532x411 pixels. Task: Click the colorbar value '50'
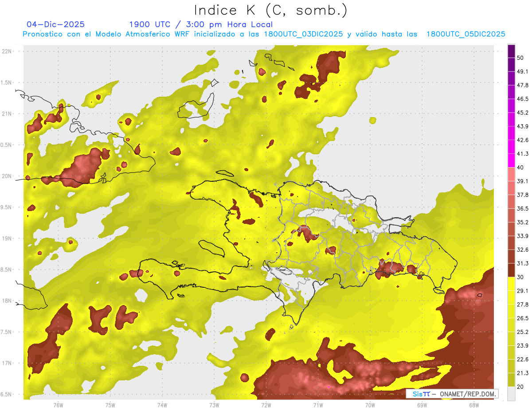[521, 58]
